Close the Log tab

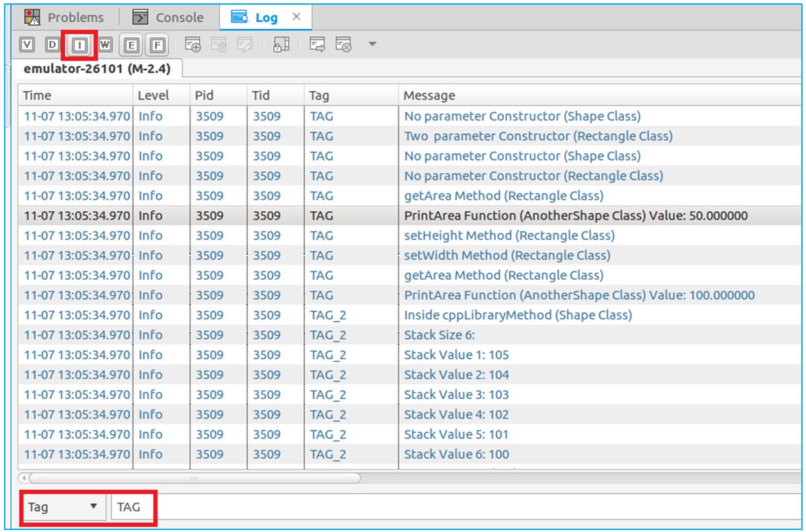pos(297,17)
